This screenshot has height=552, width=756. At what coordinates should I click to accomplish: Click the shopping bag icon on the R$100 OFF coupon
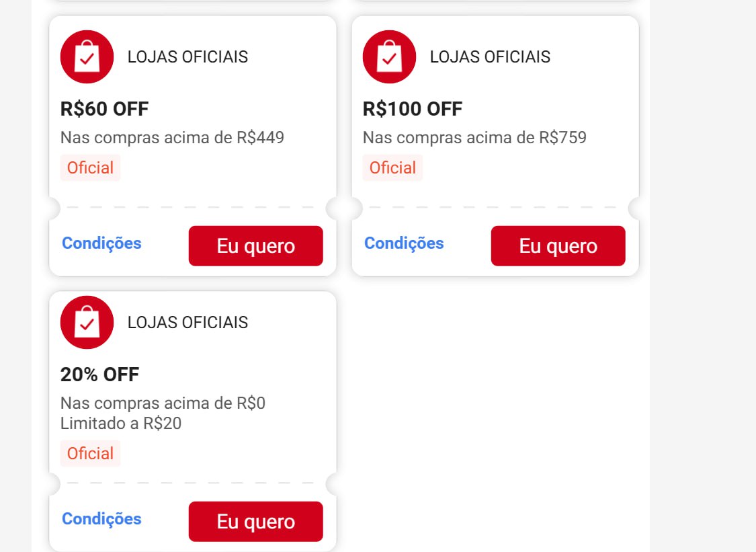[x=390, y=56]
